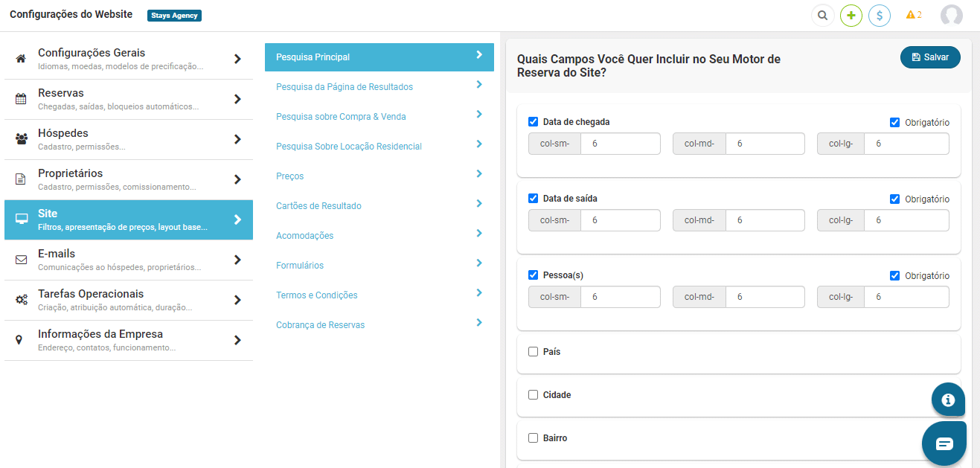Click the envelope icon beside E-mails
The width and height of the screenshot is (980, 468).
21,260
